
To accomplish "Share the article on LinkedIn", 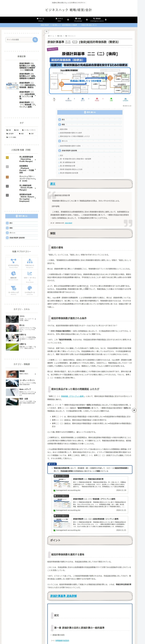I will (x=126, y=99).
